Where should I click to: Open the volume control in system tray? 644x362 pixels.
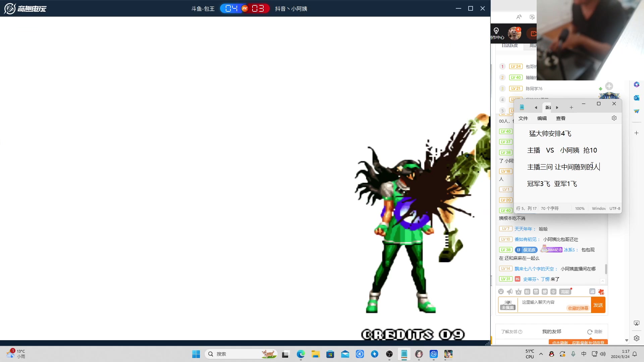click(x=603, y=354)
